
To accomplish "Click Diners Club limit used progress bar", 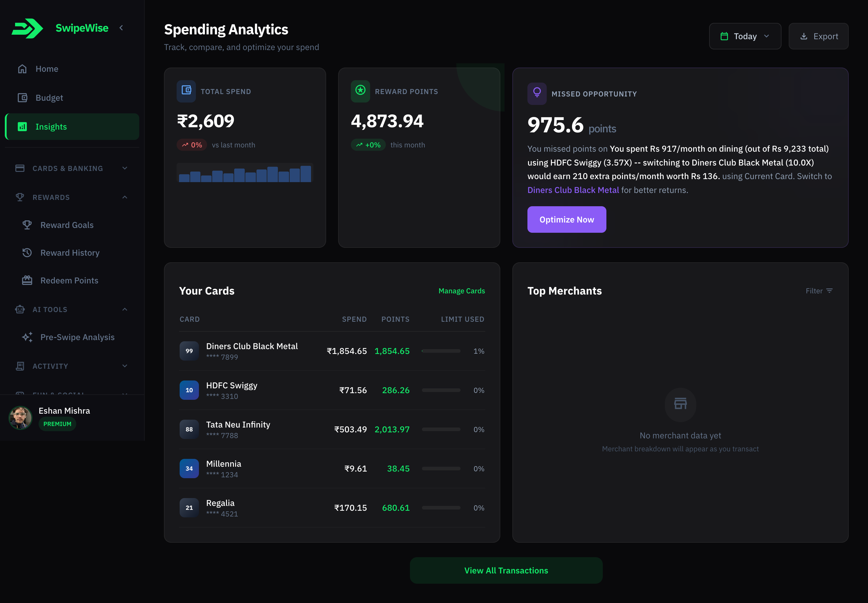I will (441, 351).
